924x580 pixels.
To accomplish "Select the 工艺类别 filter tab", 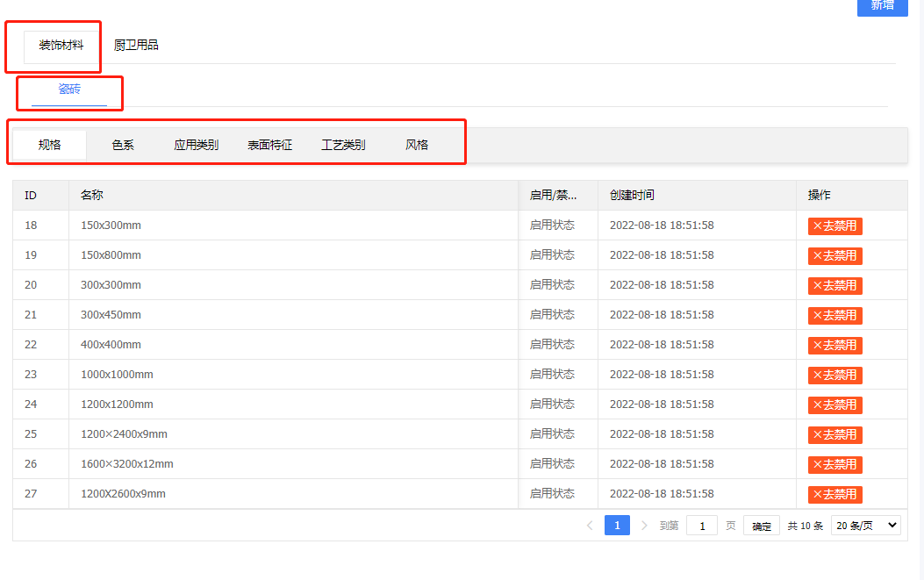I will [x=343, y=144].
